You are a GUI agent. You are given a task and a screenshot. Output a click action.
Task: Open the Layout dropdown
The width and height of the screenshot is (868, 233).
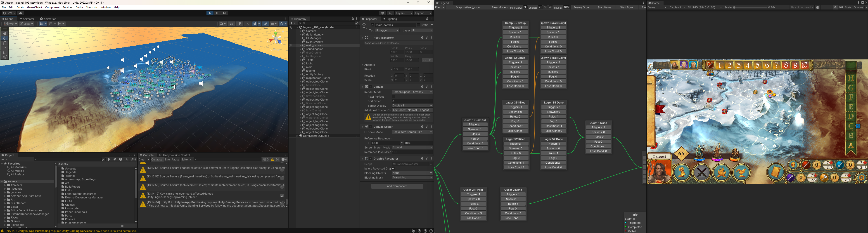point(423,13)
